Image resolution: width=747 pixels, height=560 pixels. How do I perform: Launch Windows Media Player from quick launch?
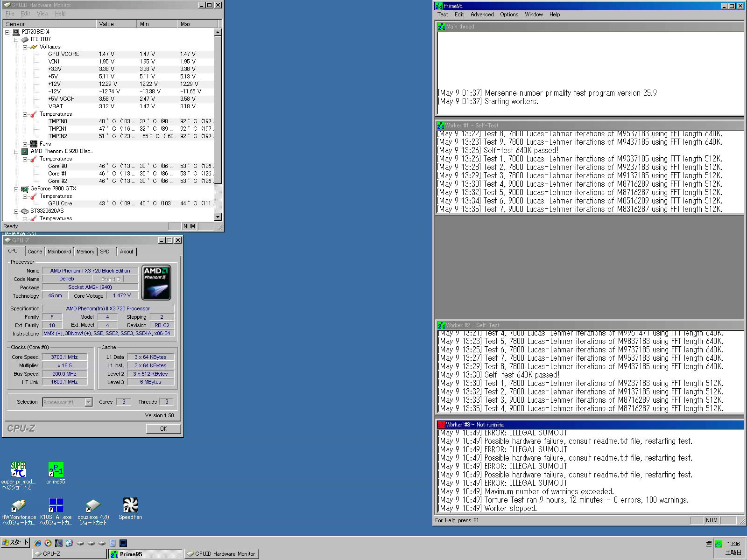[48, 543]
